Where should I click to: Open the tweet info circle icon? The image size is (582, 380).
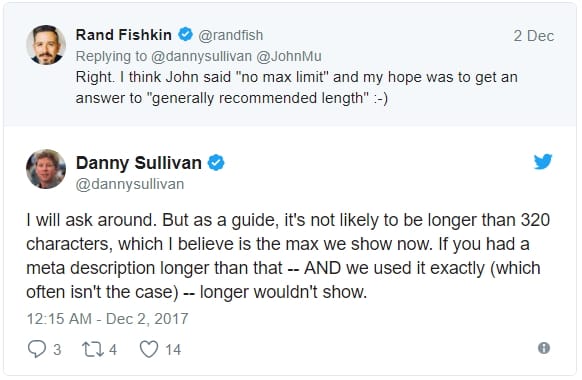[544, 348]
